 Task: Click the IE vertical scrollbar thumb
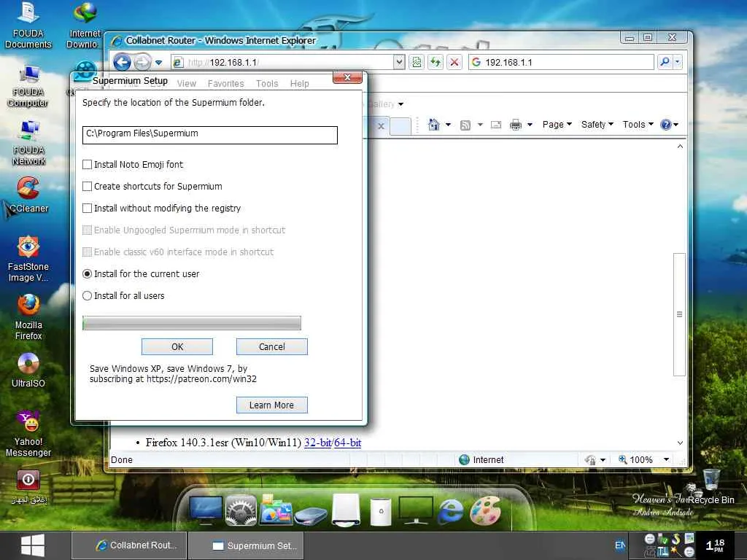tap(679, 314)
